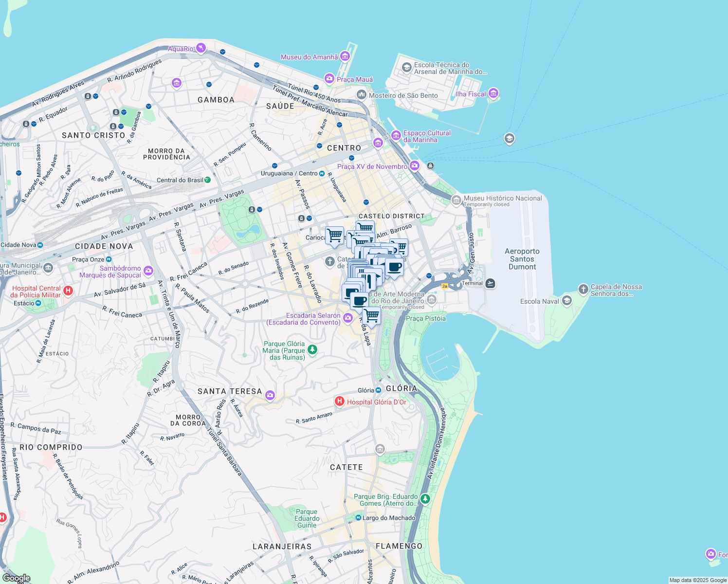Click the Túnel Santa Bárbara road label
The height and width of the screenshot is (584, 728).
[x=224, y=451]
